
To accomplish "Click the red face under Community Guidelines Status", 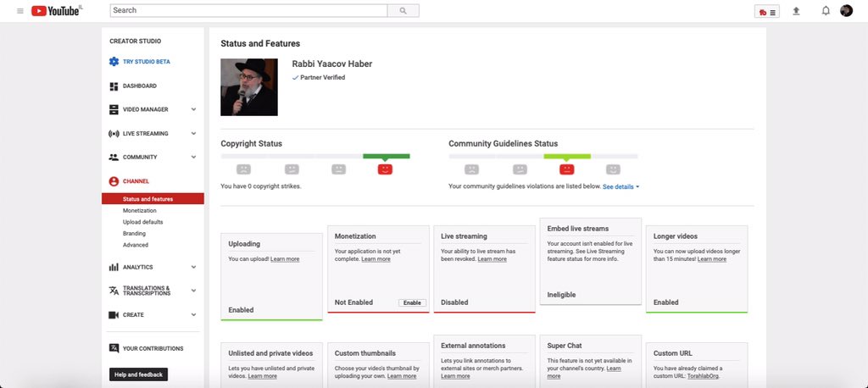I will click(566, 169).
